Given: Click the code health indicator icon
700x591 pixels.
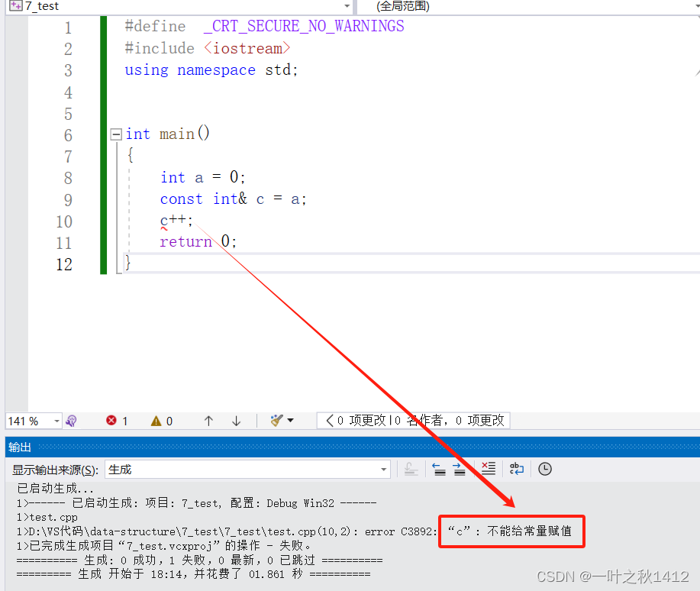Looking at the screenshot, I should click(x=72, y=421).
